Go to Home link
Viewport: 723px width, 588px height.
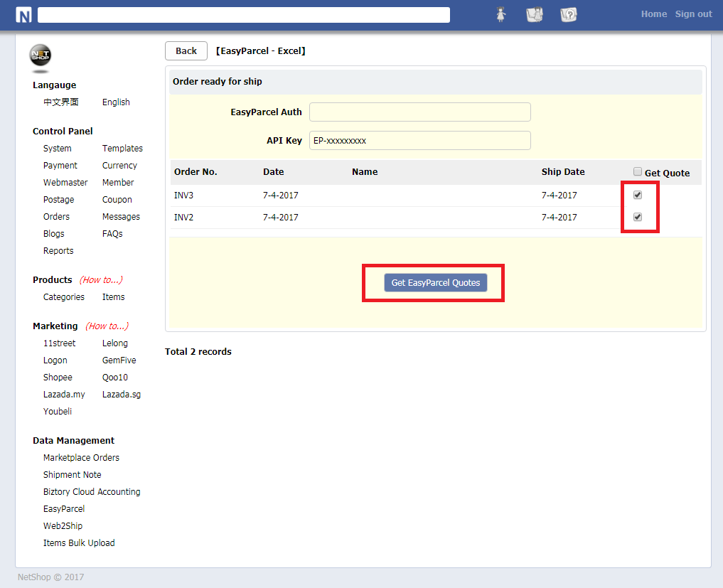click(654, 14)
